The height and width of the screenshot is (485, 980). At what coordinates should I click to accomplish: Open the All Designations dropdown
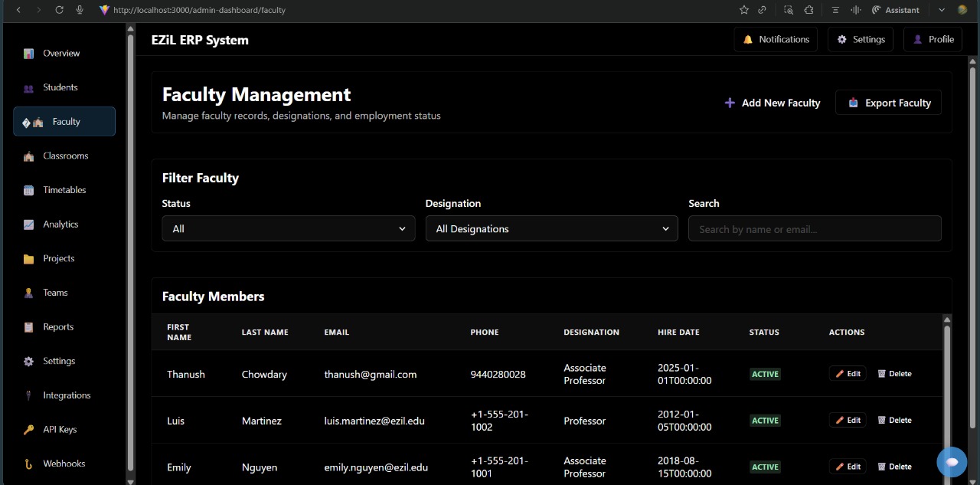551,229
